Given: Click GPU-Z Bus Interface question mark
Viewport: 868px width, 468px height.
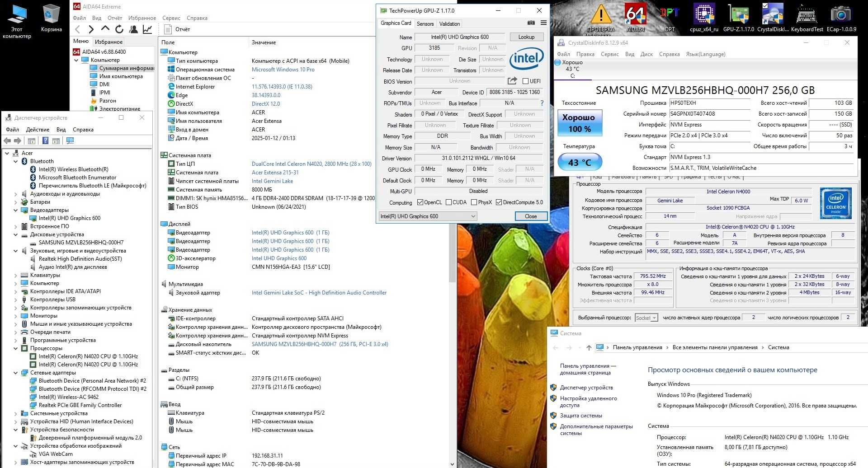Looking at the screenshot, I should click(x=542, y=103).
